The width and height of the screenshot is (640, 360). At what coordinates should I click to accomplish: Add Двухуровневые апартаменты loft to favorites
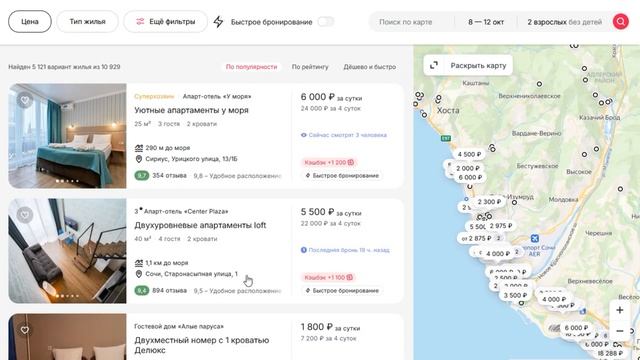point(25,215)
